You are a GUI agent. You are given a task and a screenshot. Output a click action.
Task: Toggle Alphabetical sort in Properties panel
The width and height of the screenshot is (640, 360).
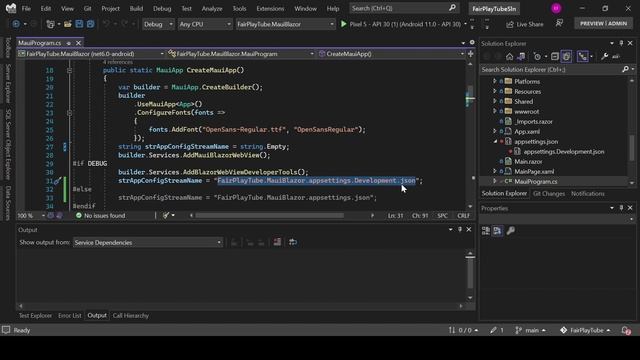(x=498, y=231)
